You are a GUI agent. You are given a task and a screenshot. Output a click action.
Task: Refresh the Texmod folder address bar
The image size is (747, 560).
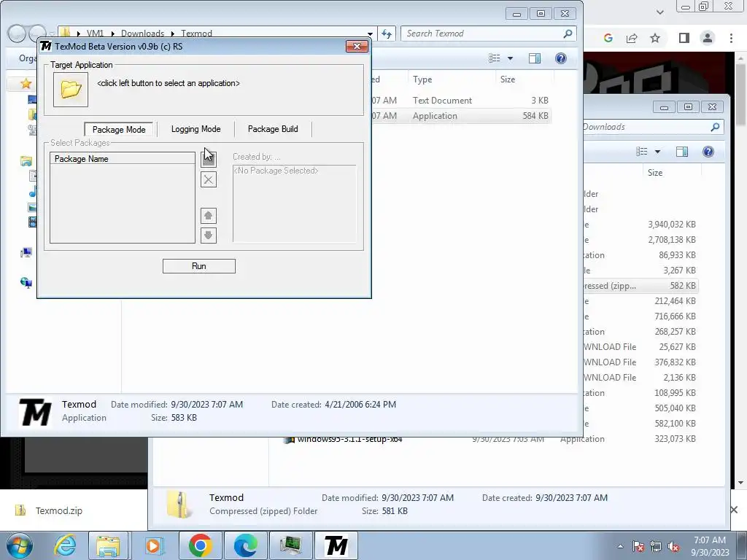(x=387, y=34)
